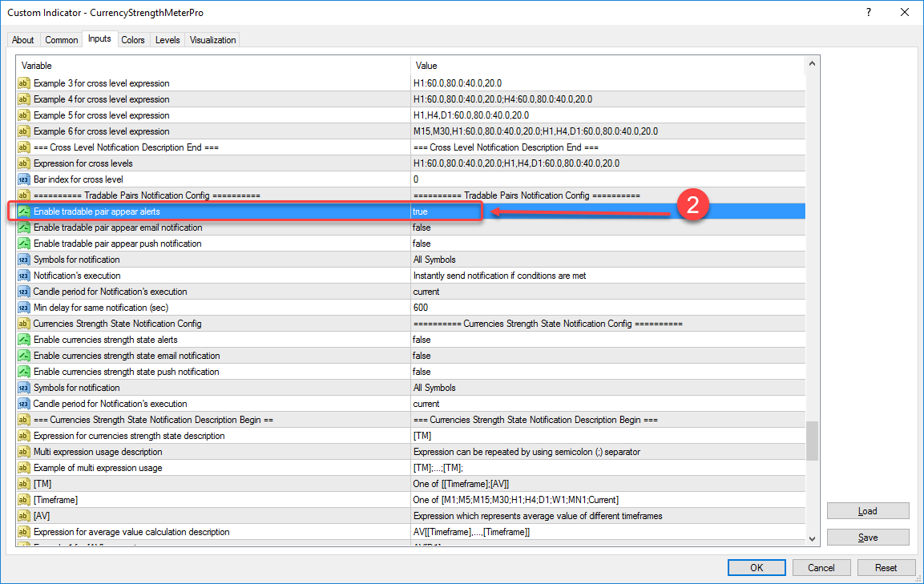Switch to the About tab

tap(23, 40)
